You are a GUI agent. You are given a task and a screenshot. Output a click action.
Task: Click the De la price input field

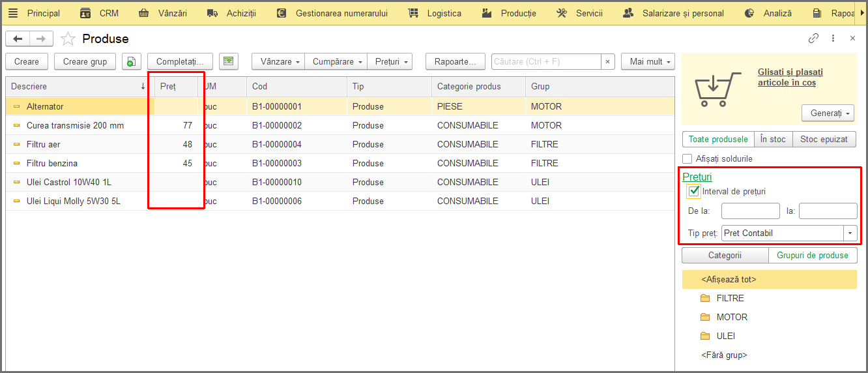click(751, 211)
